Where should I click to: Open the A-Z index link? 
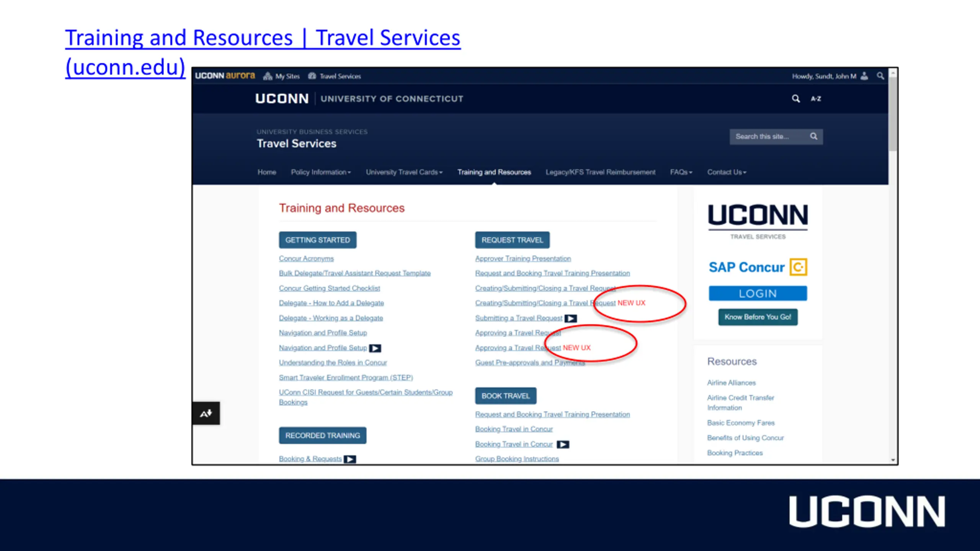[x=816, y=99]
